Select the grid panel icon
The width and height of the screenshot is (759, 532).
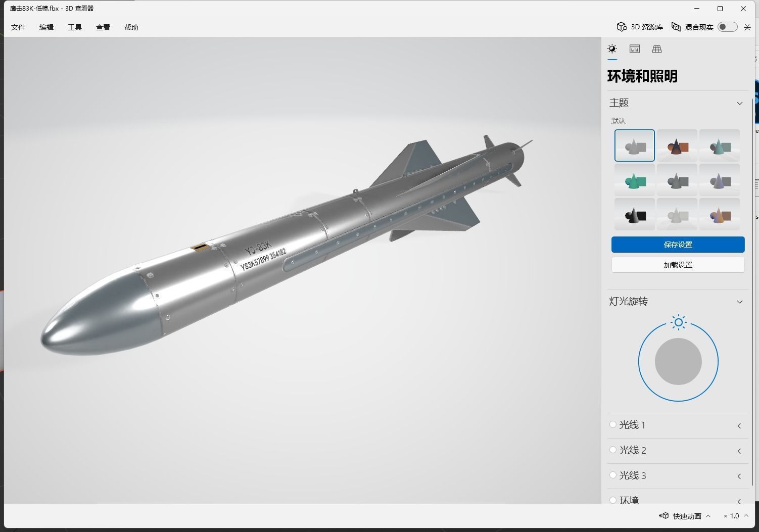[x=656, y=49]
